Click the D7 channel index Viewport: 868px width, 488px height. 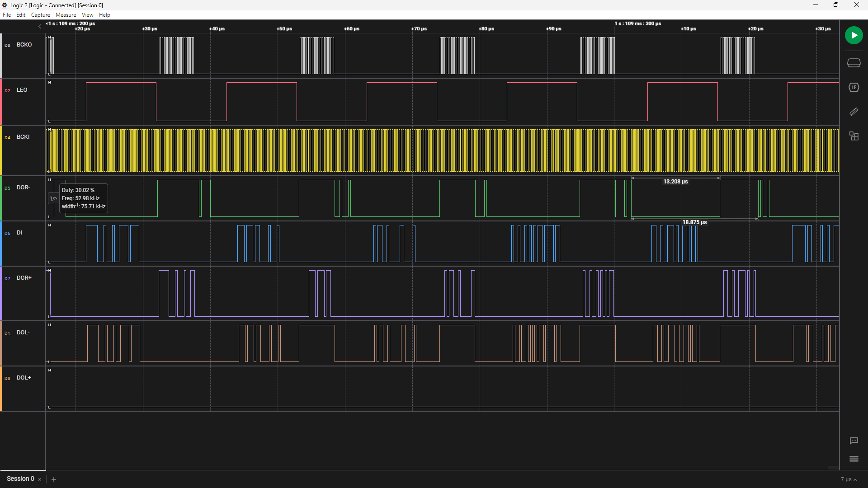[x=7, y=278]
